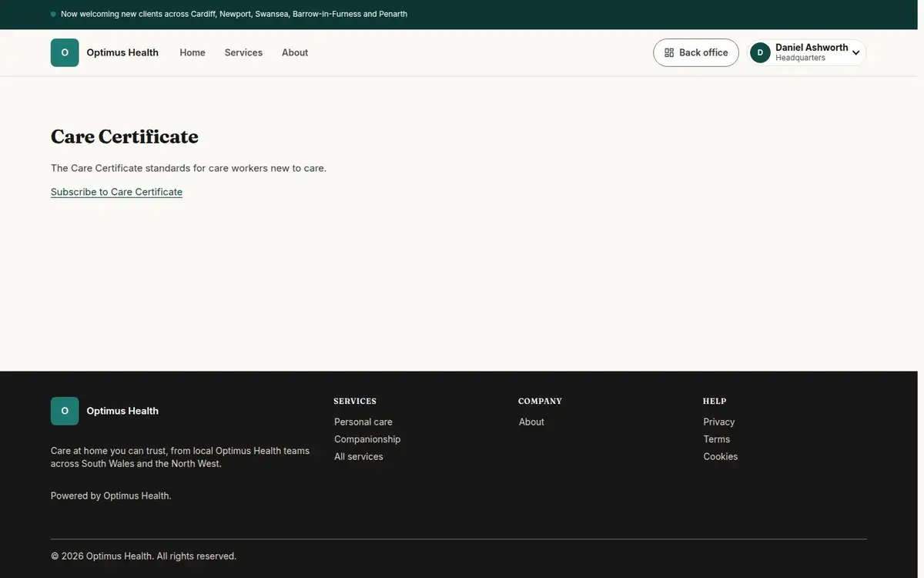Click the Care at home footer tagline
Image resolution: width=924 pixels, height=578 pixels.
(x=180, y=457)
